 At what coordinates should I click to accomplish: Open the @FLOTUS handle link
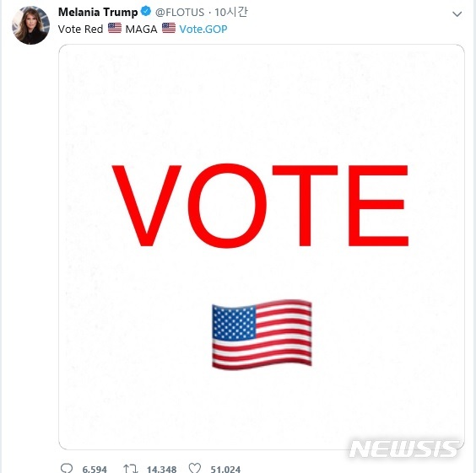(180, 13)
